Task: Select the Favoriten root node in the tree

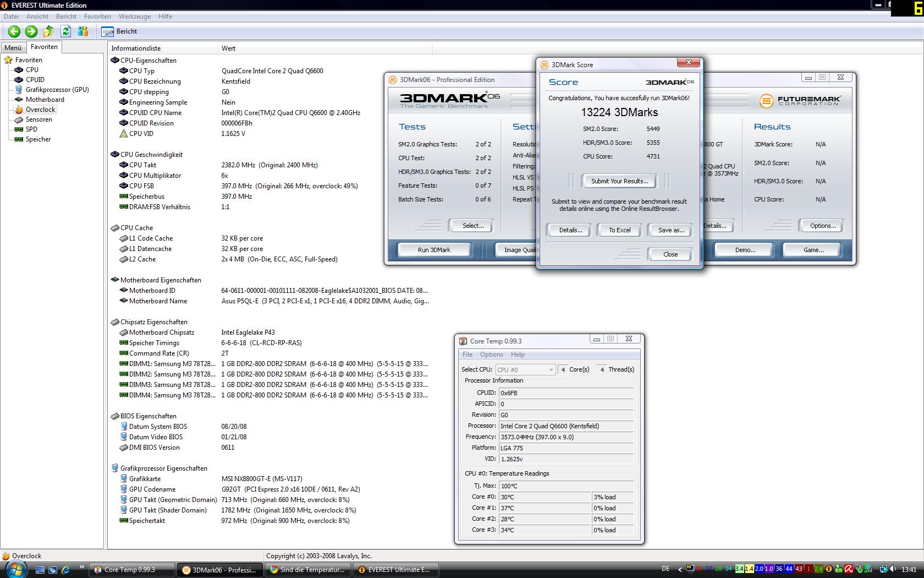Action: [x=29, y=60]
